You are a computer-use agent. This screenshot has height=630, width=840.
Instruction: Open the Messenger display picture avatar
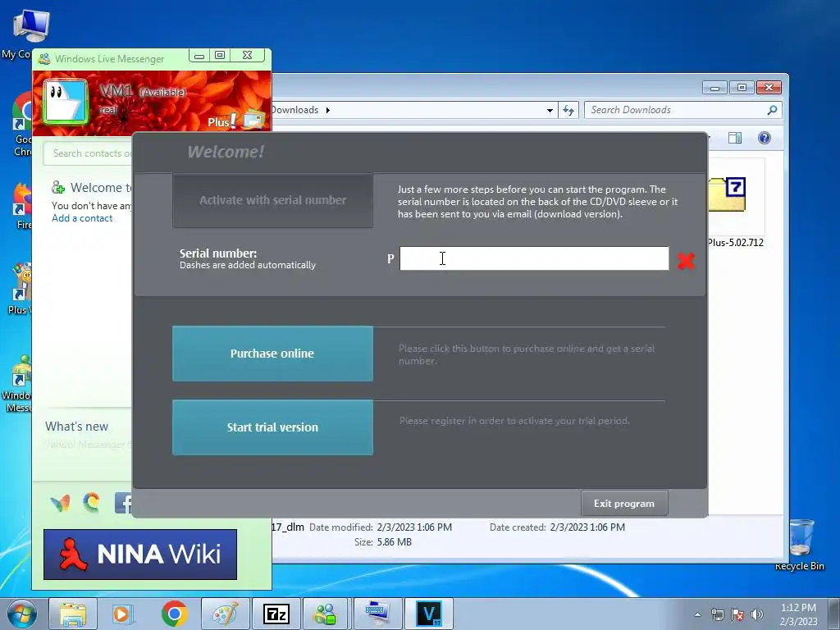tap(66, 101)
